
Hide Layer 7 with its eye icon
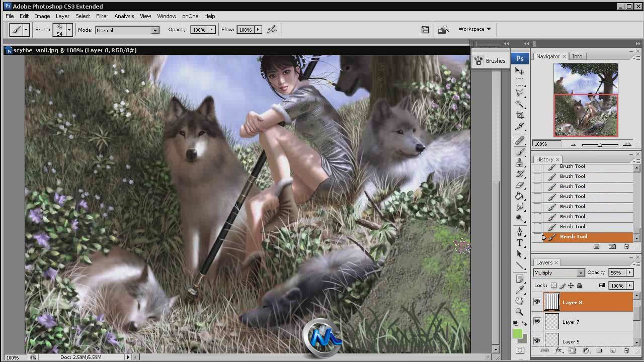(537, 322)
